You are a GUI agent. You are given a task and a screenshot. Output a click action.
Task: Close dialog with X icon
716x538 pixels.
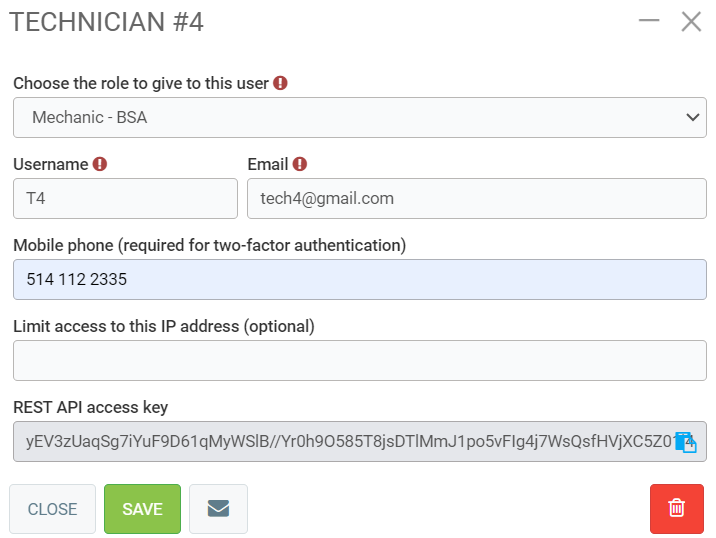[x=691, y=21]
